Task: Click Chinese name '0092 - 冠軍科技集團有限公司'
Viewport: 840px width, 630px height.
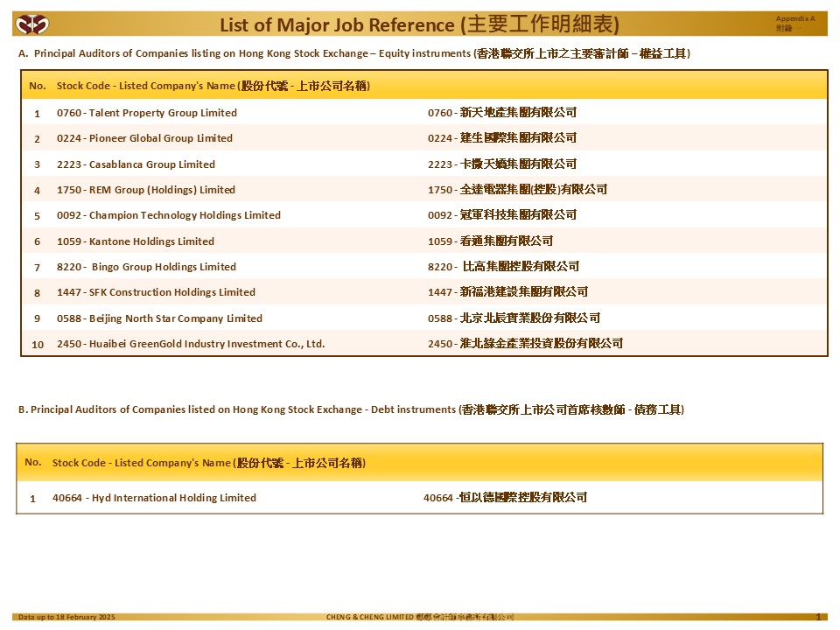Action: 502,215
